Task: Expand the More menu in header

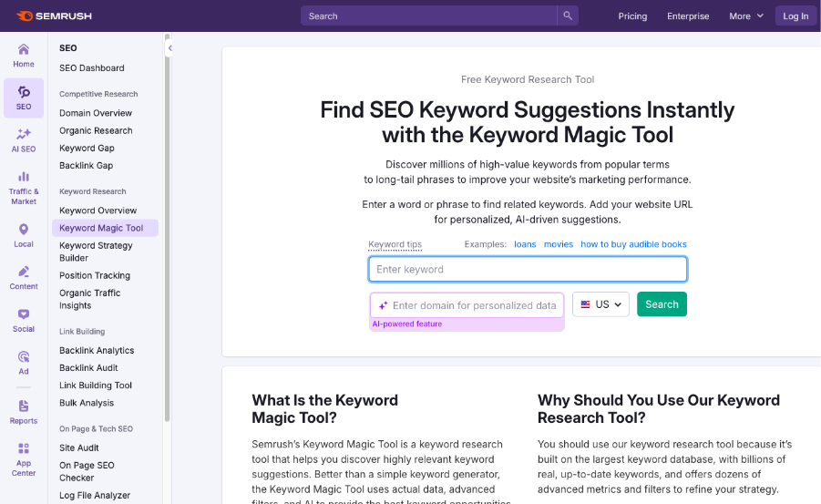Action: [745, 15]
